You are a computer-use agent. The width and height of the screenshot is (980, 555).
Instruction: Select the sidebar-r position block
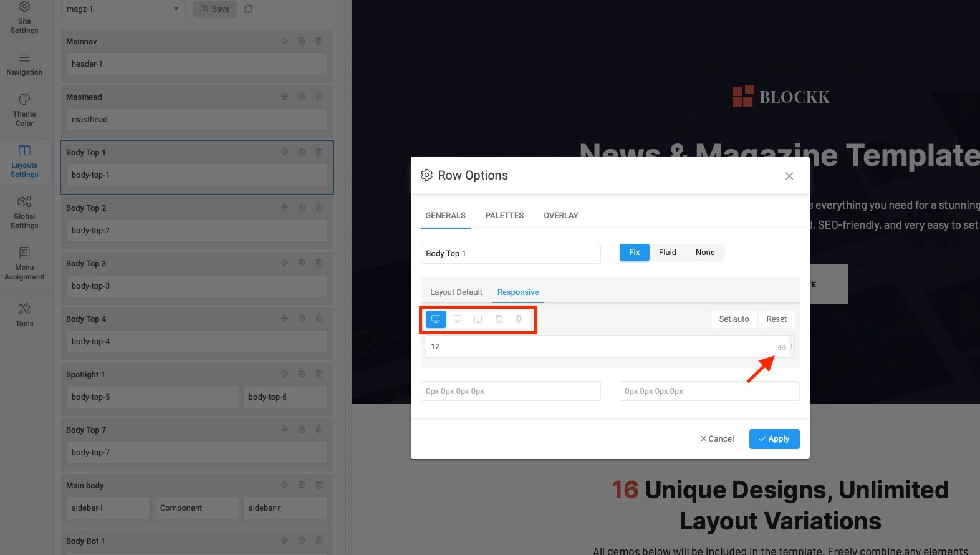tap(286, 508)
